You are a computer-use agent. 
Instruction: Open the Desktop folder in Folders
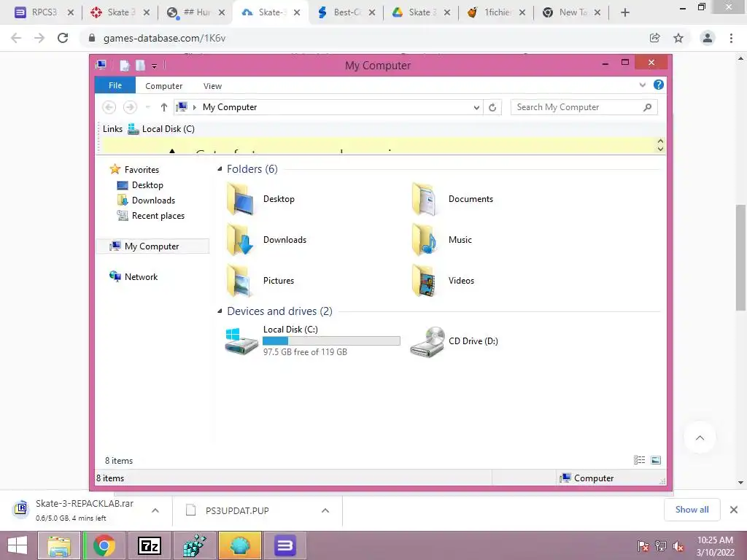(241, 199)
